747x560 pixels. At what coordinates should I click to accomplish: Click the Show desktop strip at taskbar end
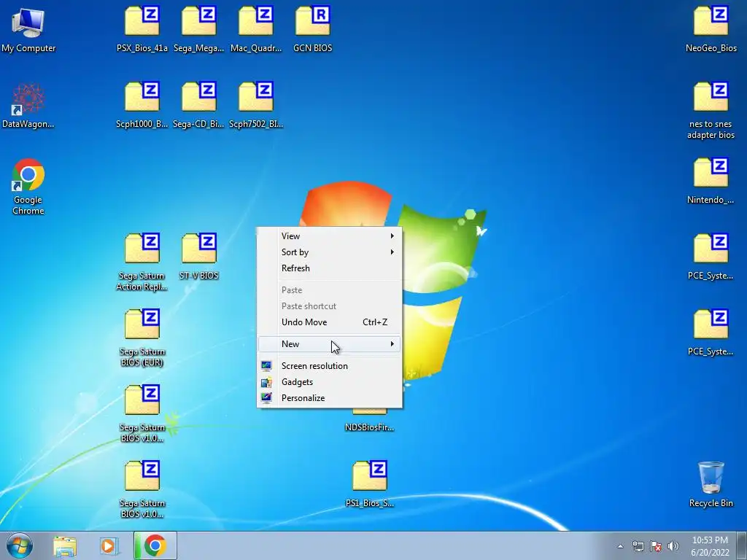point(742,545)
